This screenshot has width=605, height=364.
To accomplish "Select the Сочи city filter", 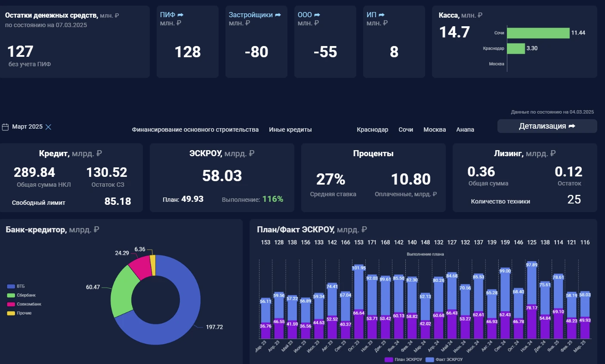I will (x=406, y=130).
